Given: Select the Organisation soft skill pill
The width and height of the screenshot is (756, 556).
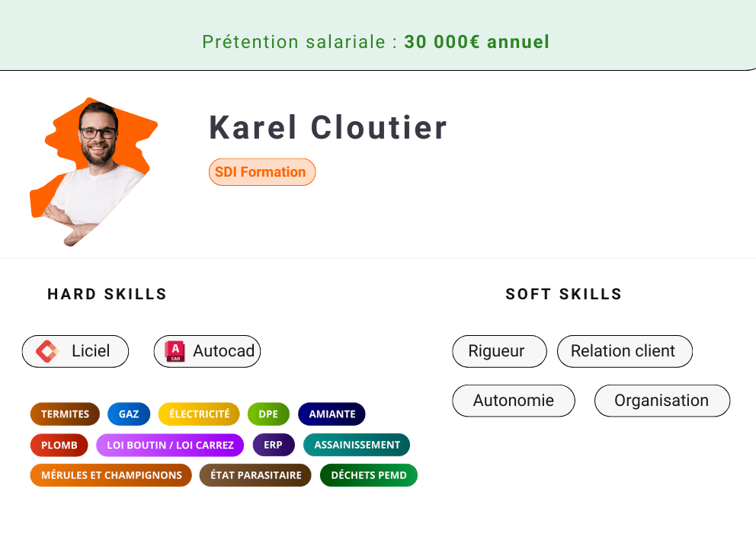Looking at the screenshot, I should [661, 401].
